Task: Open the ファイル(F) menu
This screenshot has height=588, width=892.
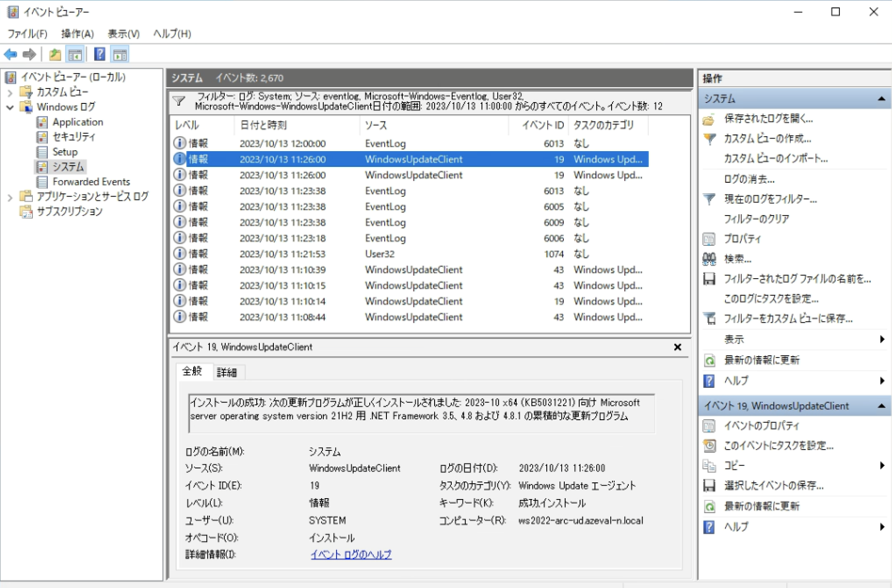Action: pyautogui.click(x=28, y=34)
